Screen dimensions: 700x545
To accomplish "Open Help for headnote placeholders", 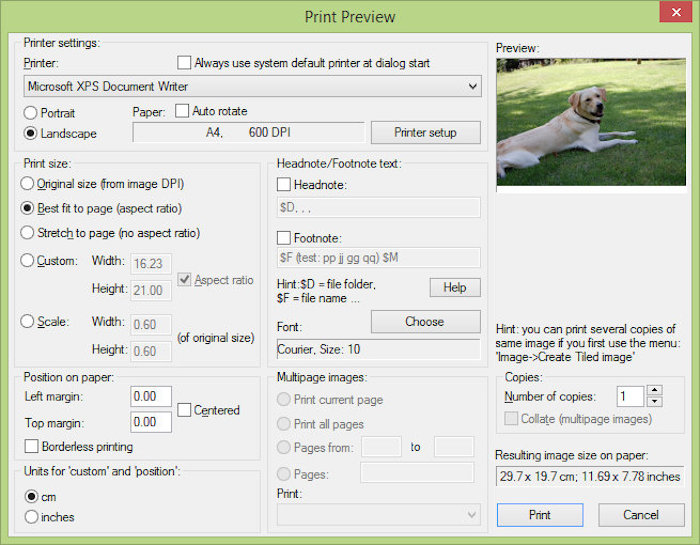I will pos(454,287).
